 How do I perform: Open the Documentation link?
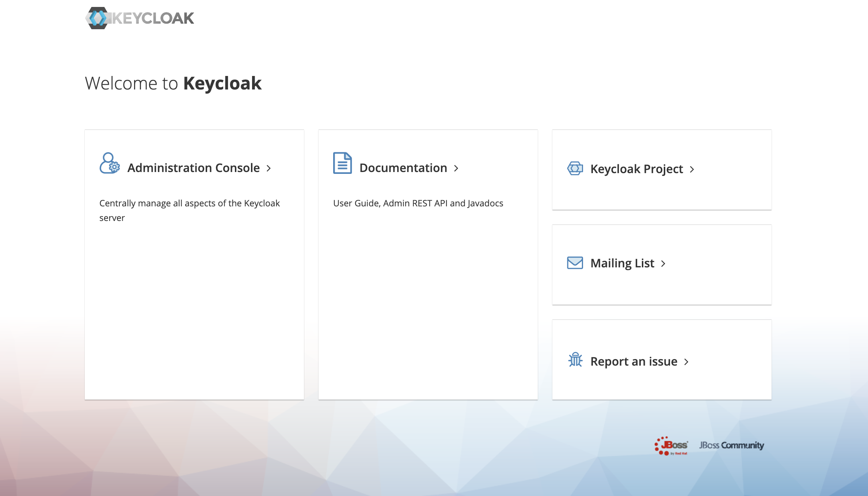403,168
